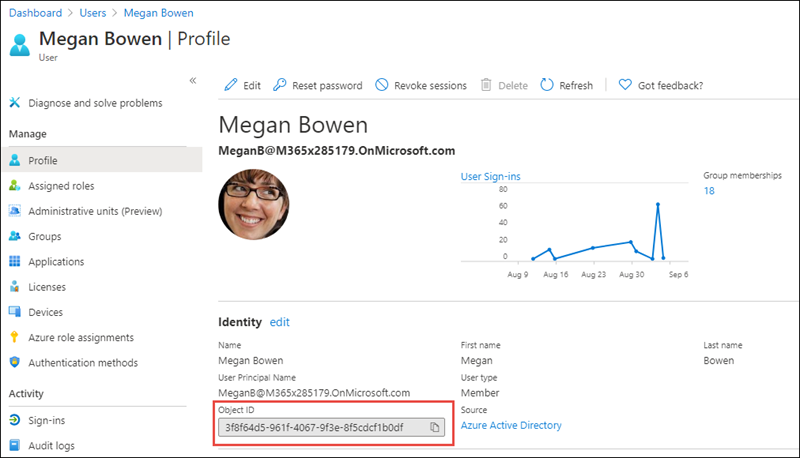Click the Assigned roles icon
Viewport: 800px width, 458px height.
pos(15,186)
